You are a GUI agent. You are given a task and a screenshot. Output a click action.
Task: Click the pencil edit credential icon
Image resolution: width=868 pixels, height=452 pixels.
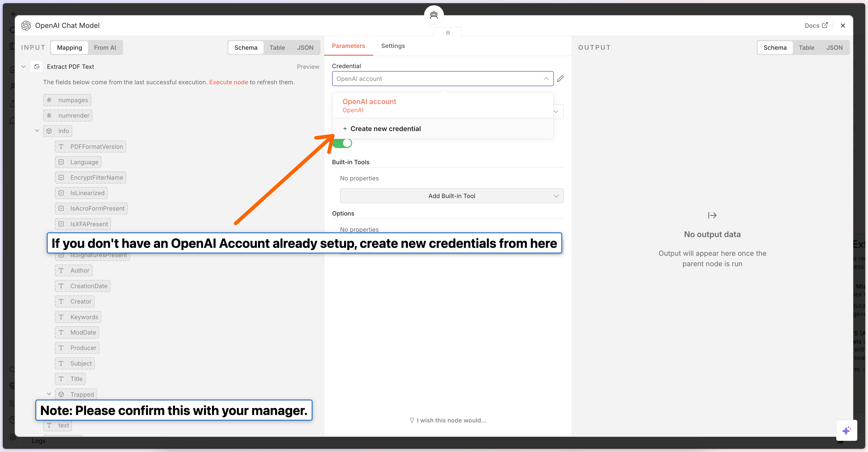point(560,79)
